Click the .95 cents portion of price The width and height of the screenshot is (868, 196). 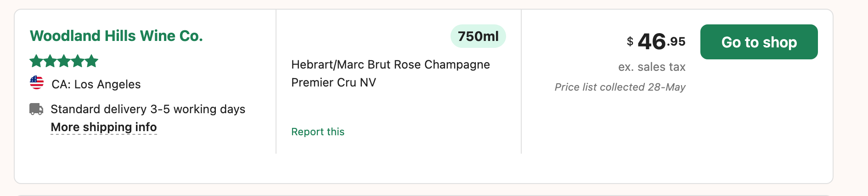click(x=676, y=41)
